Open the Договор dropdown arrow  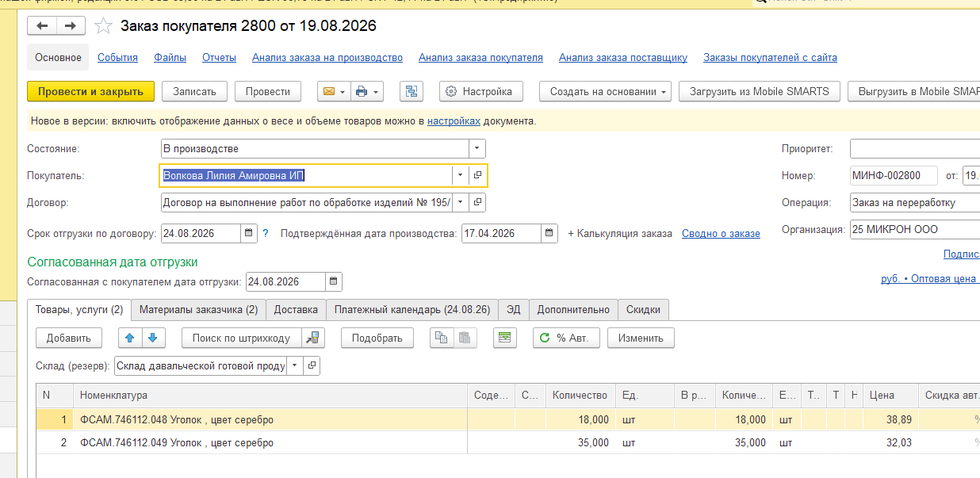461,202
